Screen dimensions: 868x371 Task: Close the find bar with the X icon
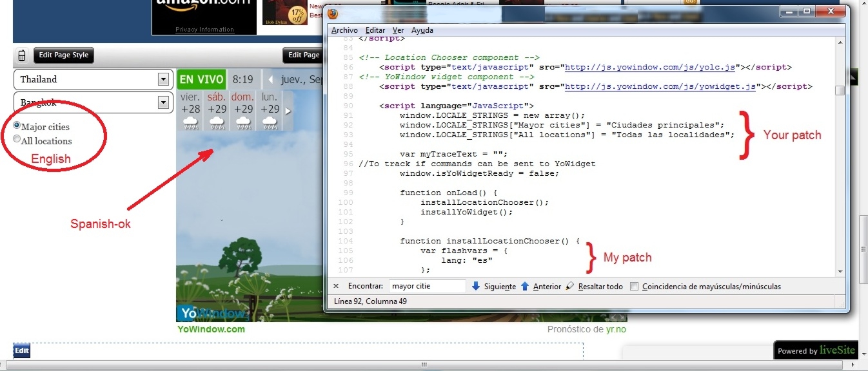336,286
